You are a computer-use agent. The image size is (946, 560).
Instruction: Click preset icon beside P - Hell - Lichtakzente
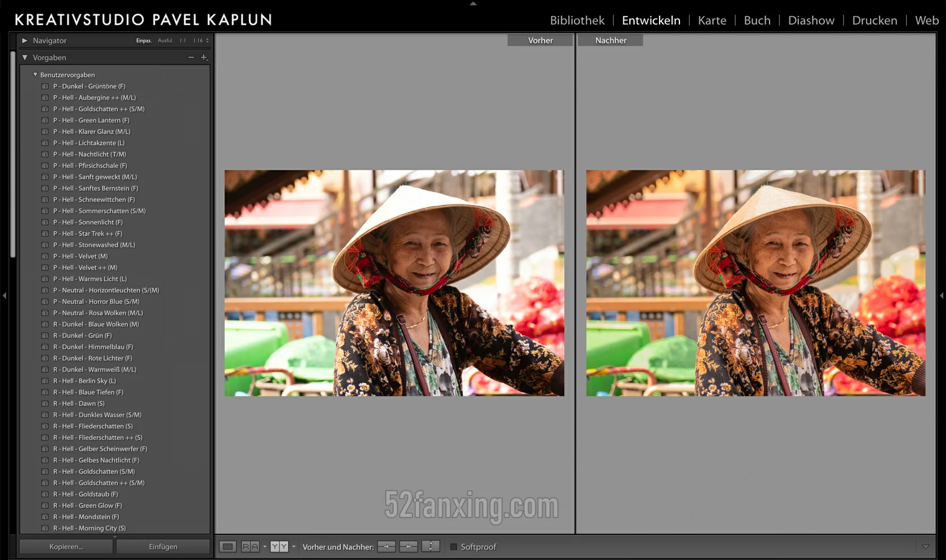(x=45, y=143)
